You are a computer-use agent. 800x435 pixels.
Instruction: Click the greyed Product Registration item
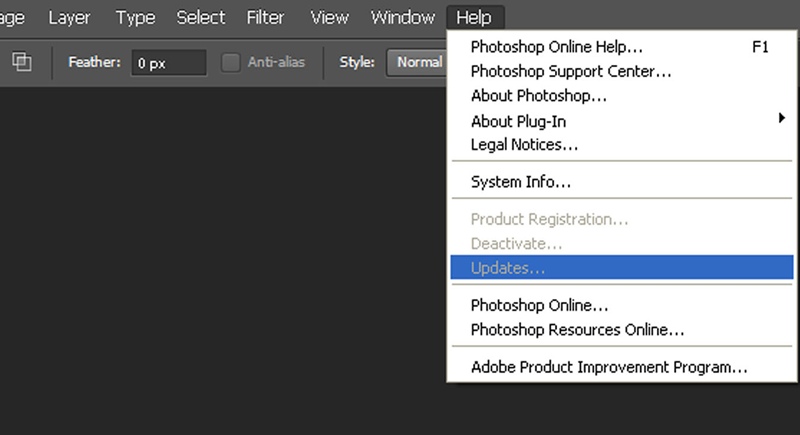click(x=621, y=219)
